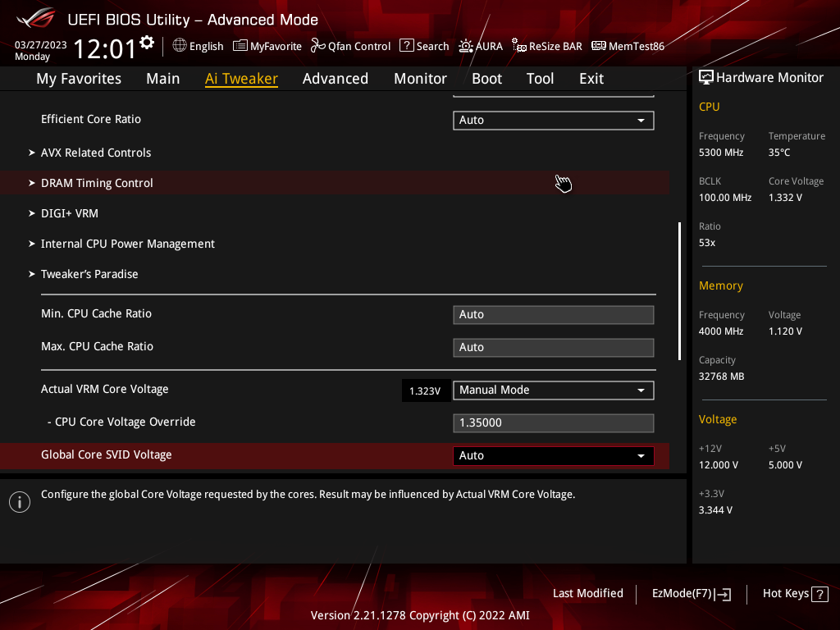Open the Qfan Control fan icon
Image resolution: width=840 pixels, height=630 pixels.
[317, 46]
